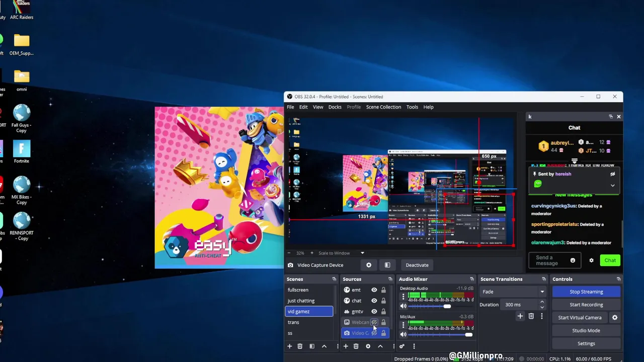Toggle visibility of emt source

tap(374, 290)
